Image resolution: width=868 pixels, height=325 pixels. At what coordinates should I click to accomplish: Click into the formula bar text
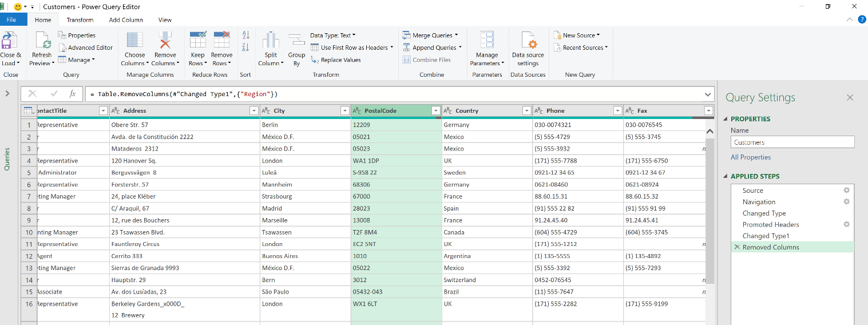pos(395,94)
